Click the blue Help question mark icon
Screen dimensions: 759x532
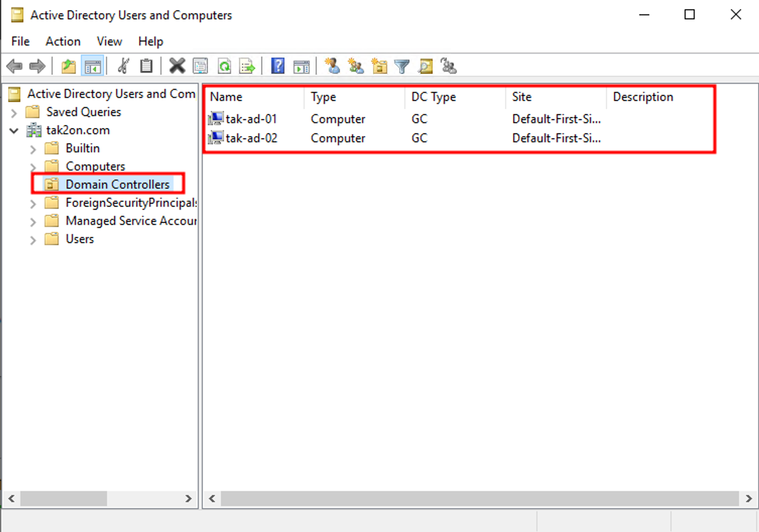click(278, 66)
